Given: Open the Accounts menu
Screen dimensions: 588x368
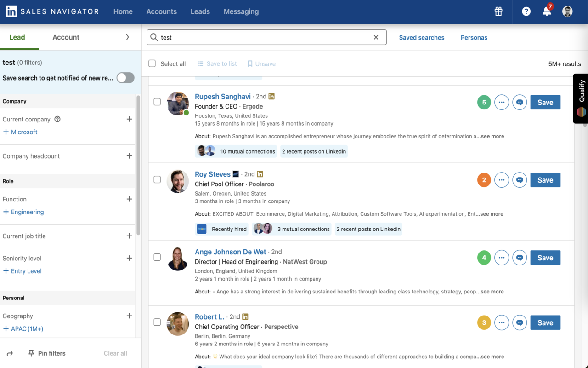Looking at the screenshot, I should (x=161, y=11).
